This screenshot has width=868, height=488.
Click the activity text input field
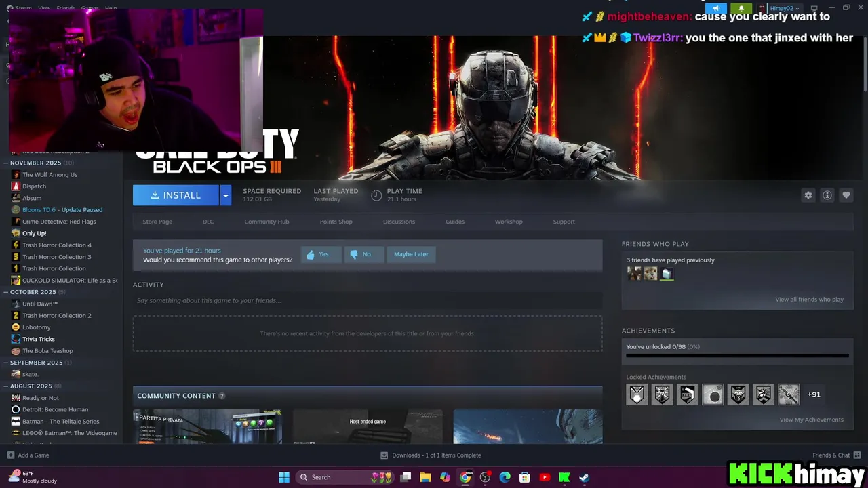click(x=368, y=300)
